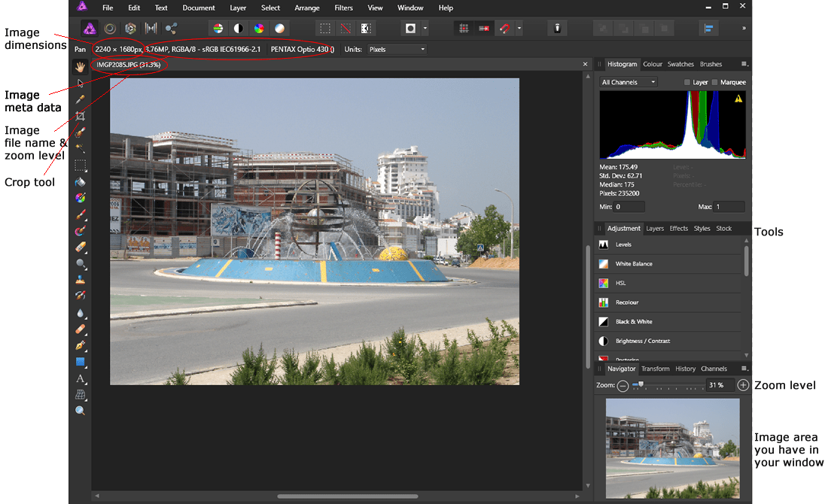Viewport: 828px width, 504px height.
Task: Select the Move tool arrow
Action: point(81,83)
